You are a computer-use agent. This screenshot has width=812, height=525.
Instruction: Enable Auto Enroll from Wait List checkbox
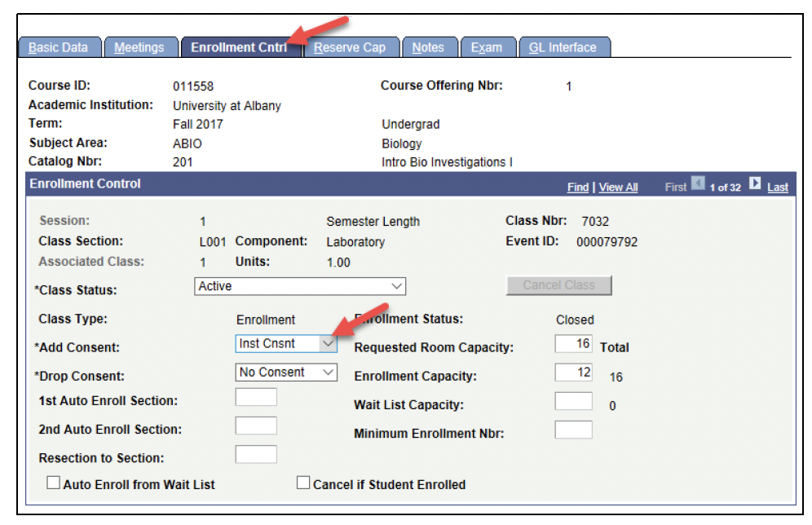54,483
